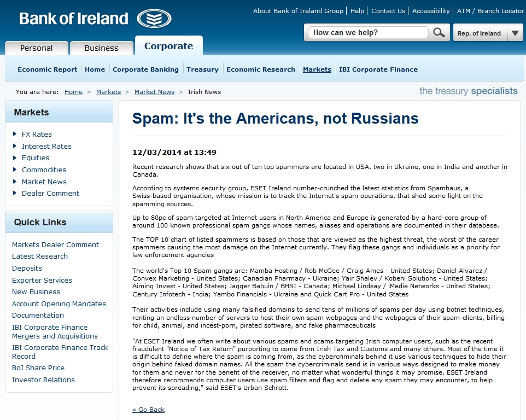
Task: Open Market News breadcrumb link
Action: coord(154,92)
